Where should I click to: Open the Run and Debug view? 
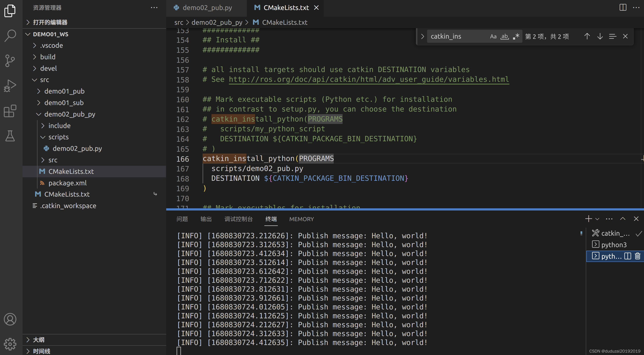(x=10, y=86)
